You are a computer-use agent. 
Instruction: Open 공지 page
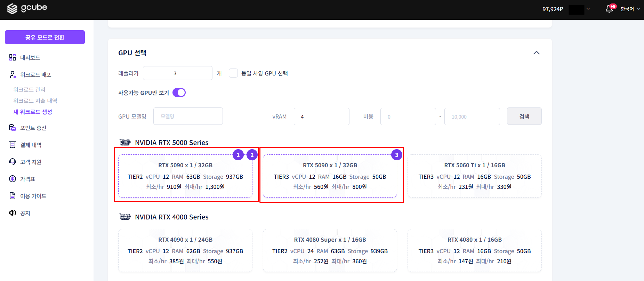25,213
